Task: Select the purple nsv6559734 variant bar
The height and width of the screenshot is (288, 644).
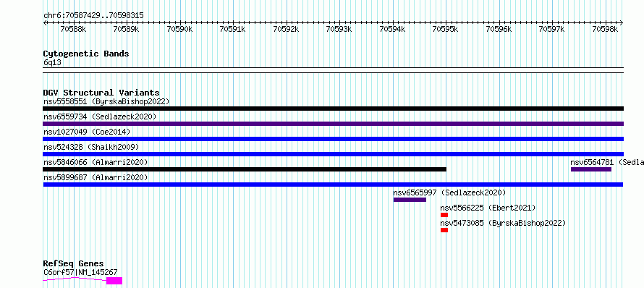Action: pos(333,124)
